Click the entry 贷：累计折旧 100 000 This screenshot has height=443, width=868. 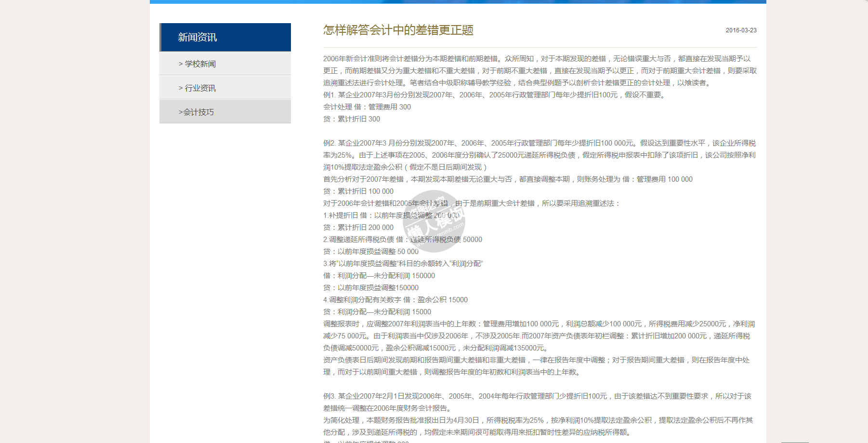358,191
